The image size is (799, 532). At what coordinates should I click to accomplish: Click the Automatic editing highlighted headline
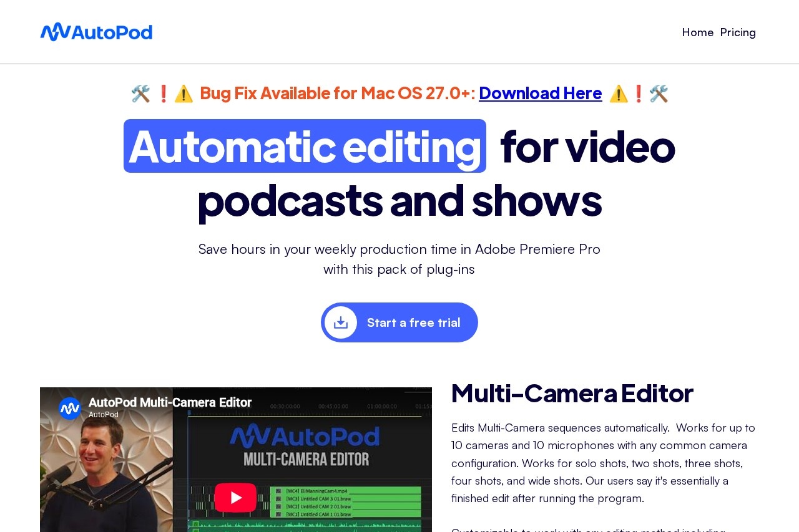tap(305, 146)
